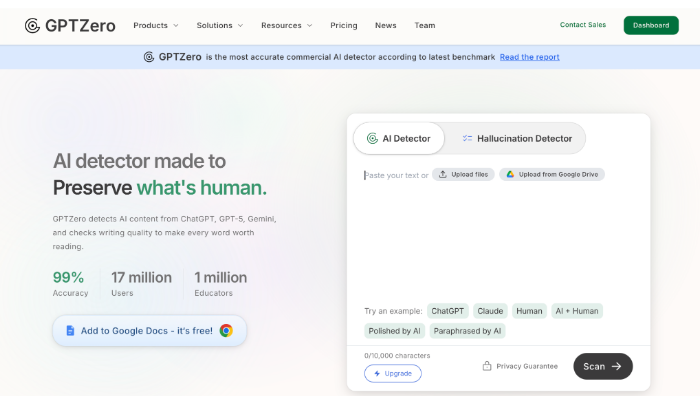Click the 17 million Users stat
Image resolution: width=700 pixels, height=402 pixels.
(142, 284)
